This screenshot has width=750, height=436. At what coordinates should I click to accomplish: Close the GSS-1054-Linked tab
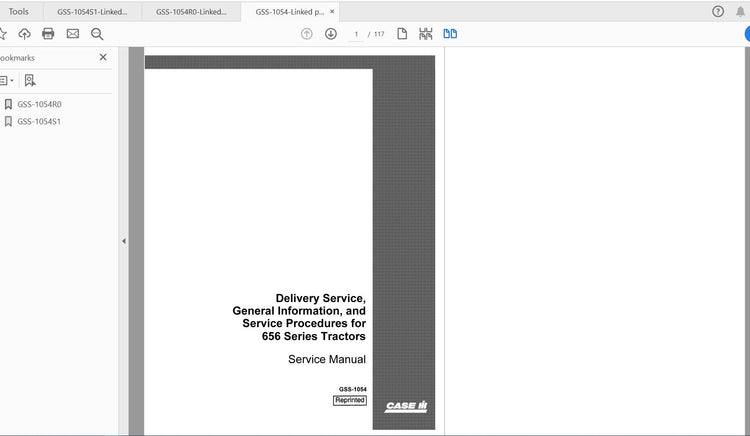[x=332, y=11]
